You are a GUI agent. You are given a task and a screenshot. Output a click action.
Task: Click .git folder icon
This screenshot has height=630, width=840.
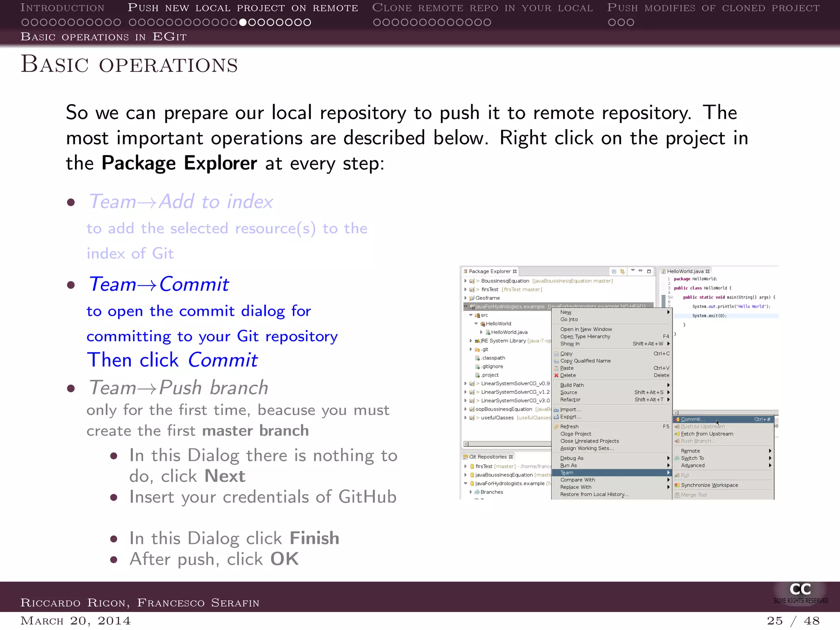tap(477, 350)
